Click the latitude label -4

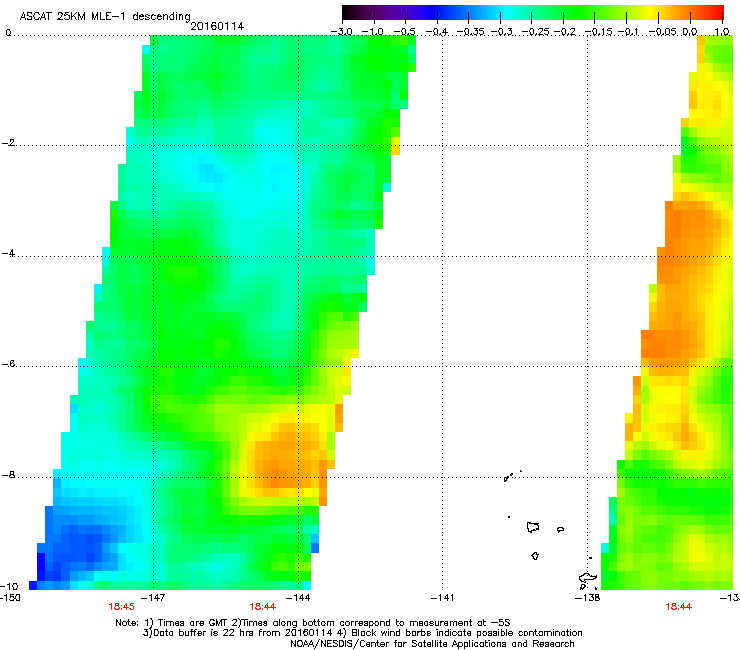[9, 253]
